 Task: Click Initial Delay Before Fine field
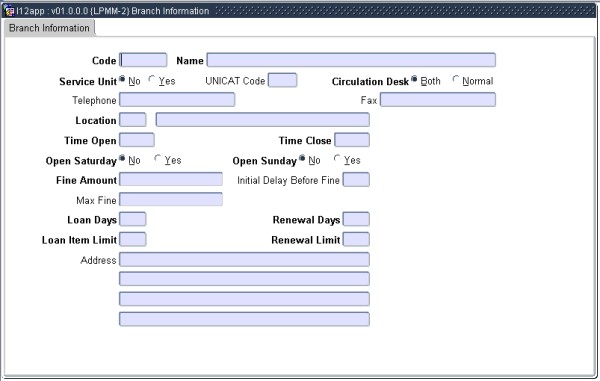[356, 179]
